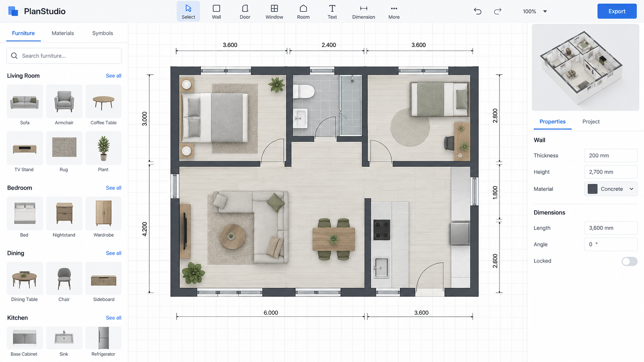Pick the Sofa furniture item

(x=25, y=105)
